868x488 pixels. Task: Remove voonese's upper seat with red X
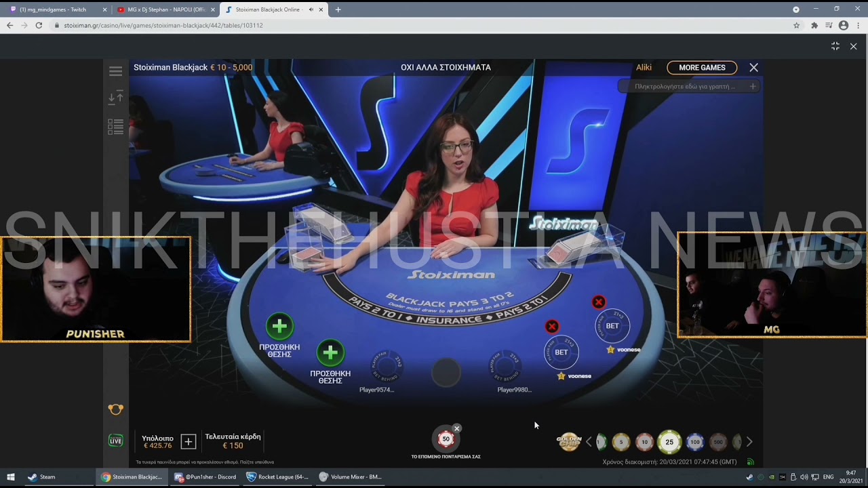coord(598,302)
